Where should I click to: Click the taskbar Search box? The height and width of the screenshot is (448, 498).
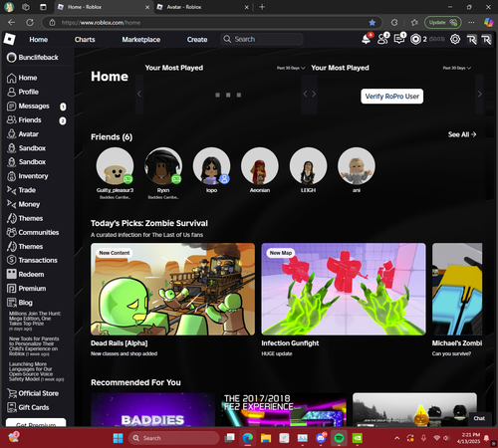tap(173, 438)
